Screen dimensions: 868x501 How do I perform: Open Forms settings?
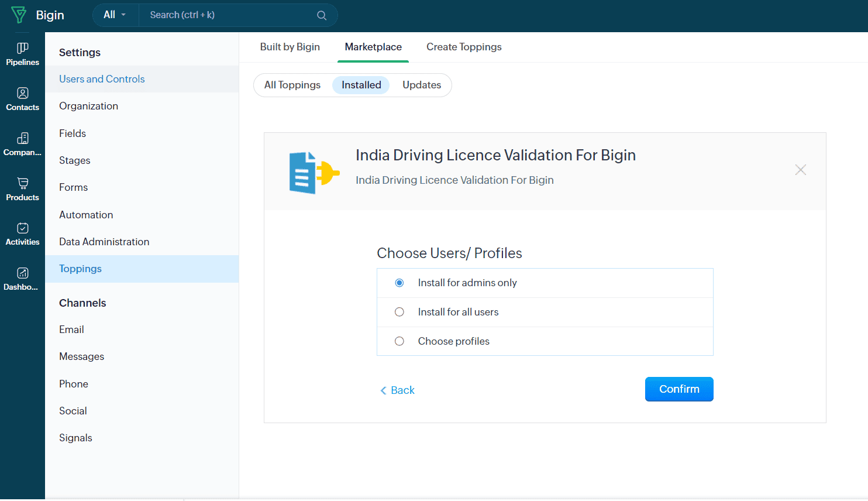pyautogui.click(x=142, y=187)
